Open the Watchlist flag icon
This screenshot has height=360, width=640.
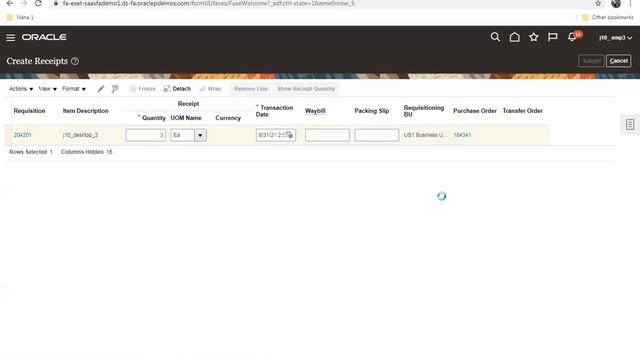[553, 37]
